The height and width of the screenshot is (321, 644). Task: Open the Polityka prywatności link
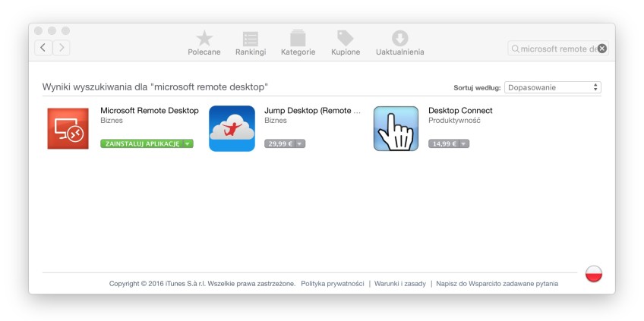coord(333,284)
